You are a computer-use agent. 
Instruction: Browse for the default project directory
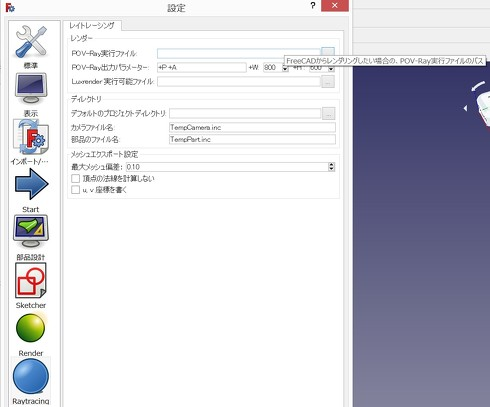pyautogui.click(x=328, y=114)
